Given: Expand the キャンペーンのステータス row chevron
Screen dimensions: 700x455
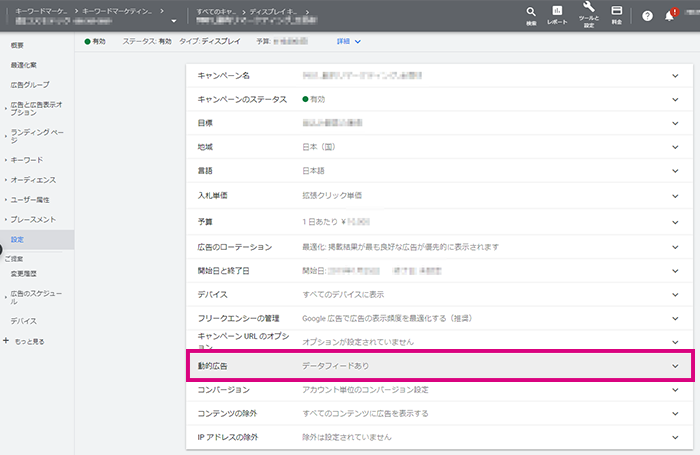Looking at the screenshot, I should (675, 100).
